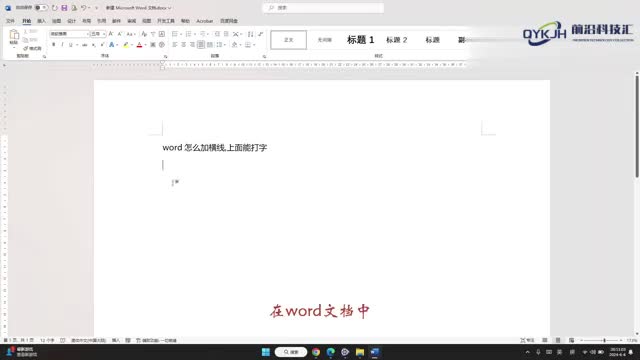Expand the document title dropdown chevron

pyautogui.click(x=169, y=8)
